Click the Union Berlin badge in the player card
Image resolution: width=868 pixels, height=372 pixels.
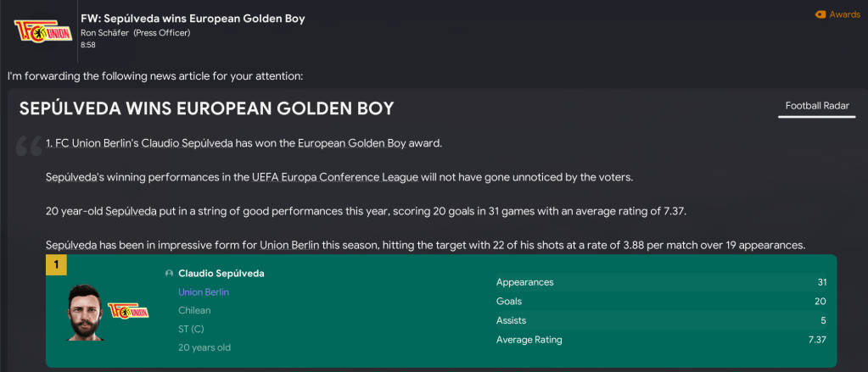coord(124,308)
